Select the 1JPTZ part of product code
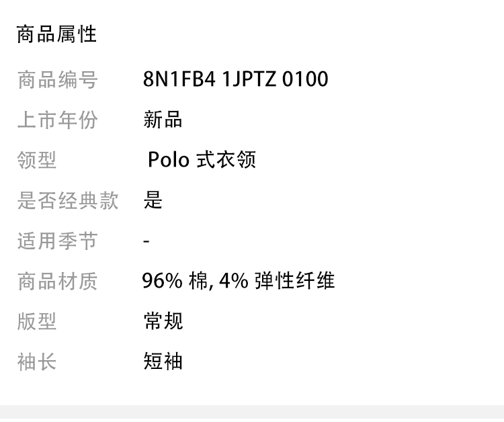 point(249,80)
